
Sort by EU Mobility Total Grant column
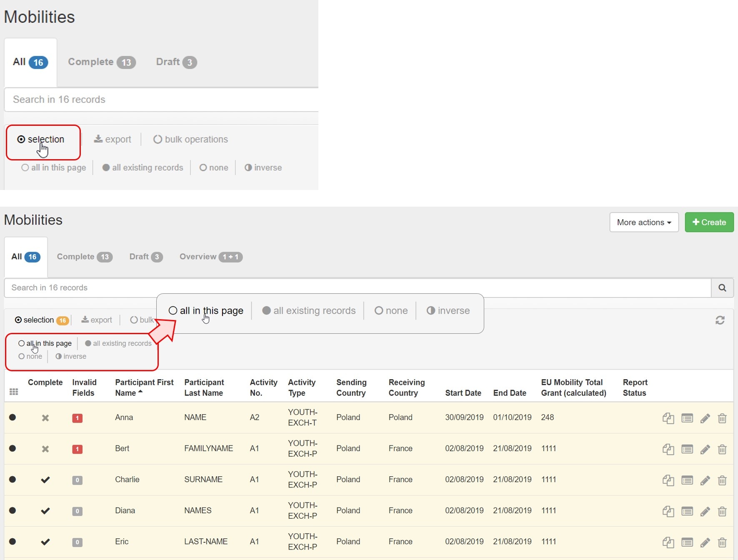click(x=573, y=387)
